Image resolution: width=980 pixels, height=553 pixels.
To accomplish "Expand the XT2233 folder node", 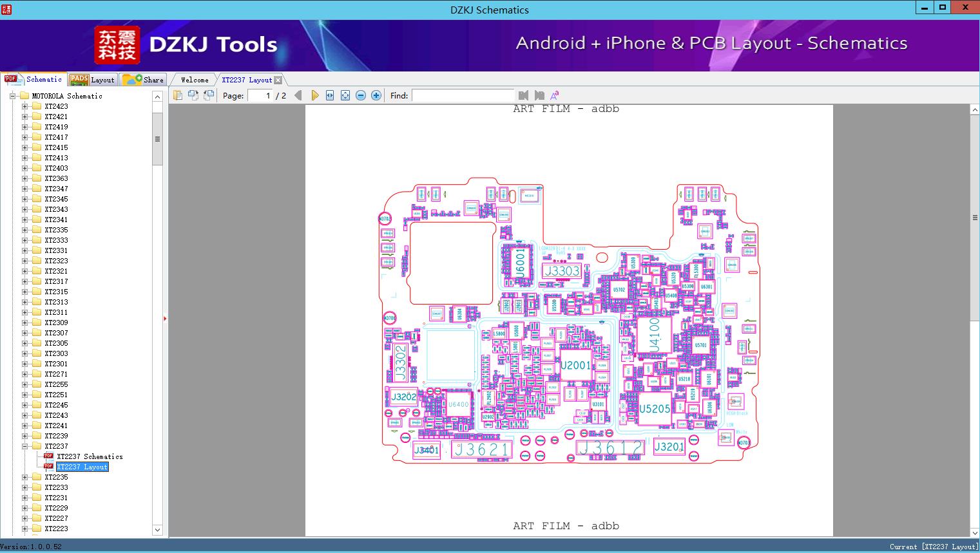I will [24, 487].
